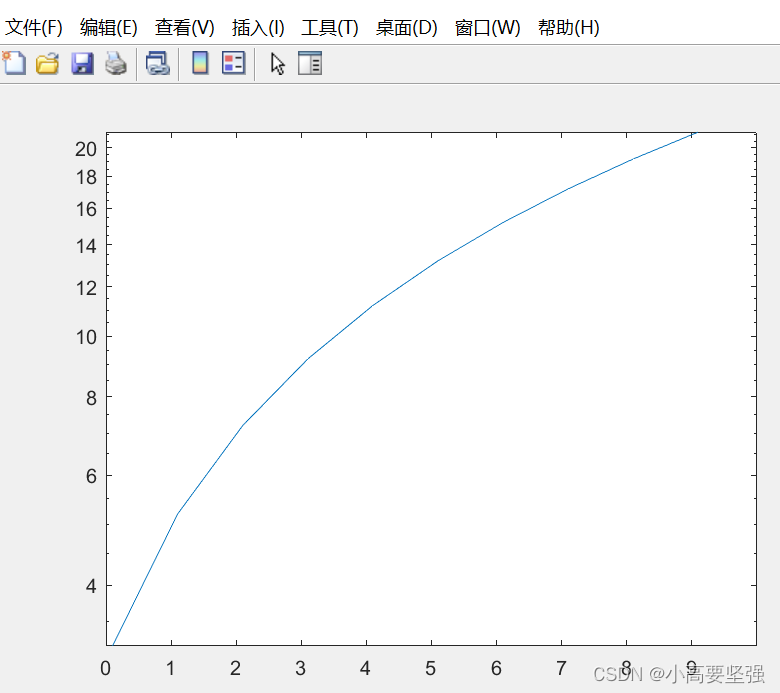Click the y-axis tick label 14
The height and width of the screenshot is (693, 780).
pyautogui.click(x=86, y=246)
